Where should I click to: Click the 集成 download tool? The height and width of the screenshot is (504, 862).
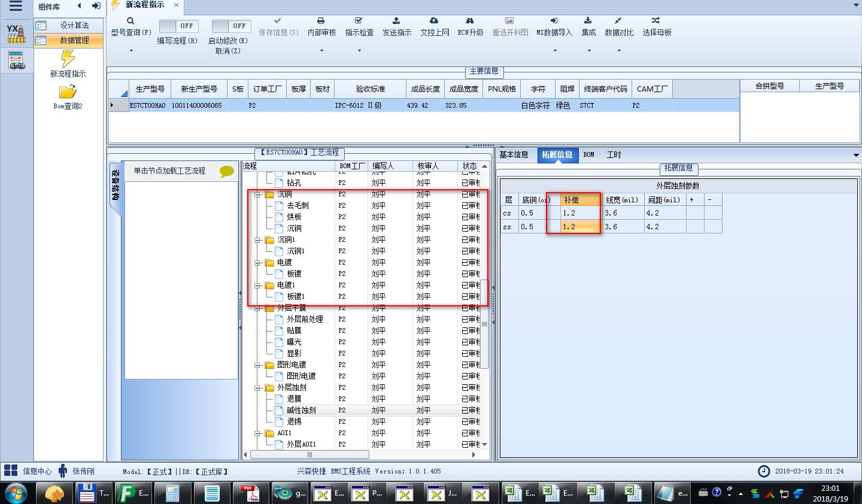(588, 27)
